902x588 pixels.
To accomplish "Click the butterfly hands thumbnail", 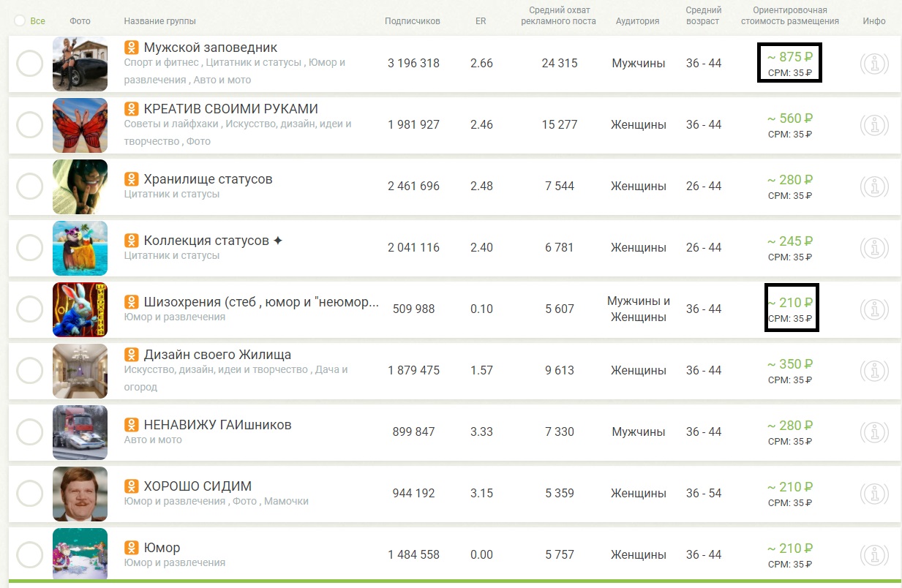I will coord(80,125).
